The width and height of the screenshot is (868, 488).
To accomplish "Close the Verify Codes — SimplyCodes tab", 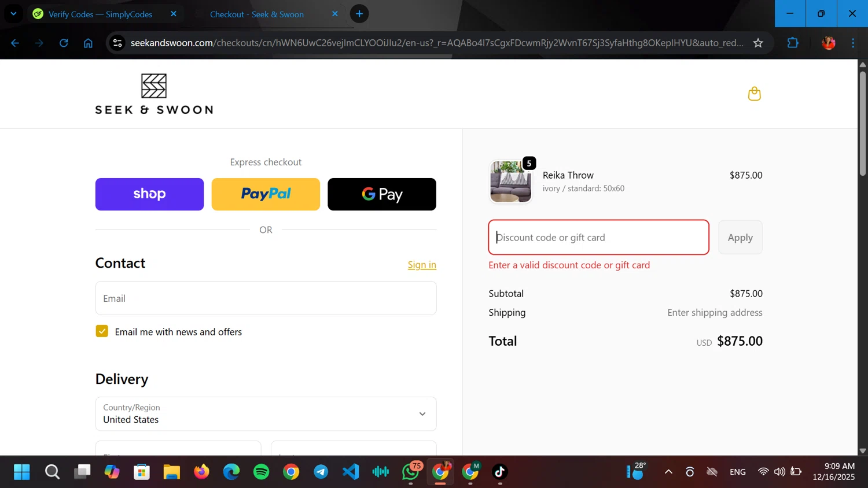I will pos(174,14).
